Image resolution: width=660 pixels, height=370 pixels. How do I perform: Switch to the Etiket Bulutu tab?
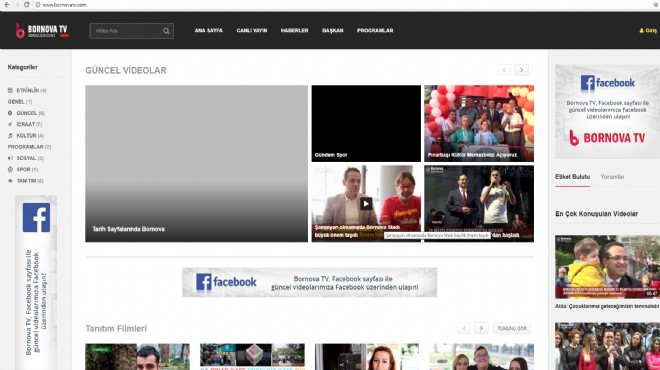(572, 177)
